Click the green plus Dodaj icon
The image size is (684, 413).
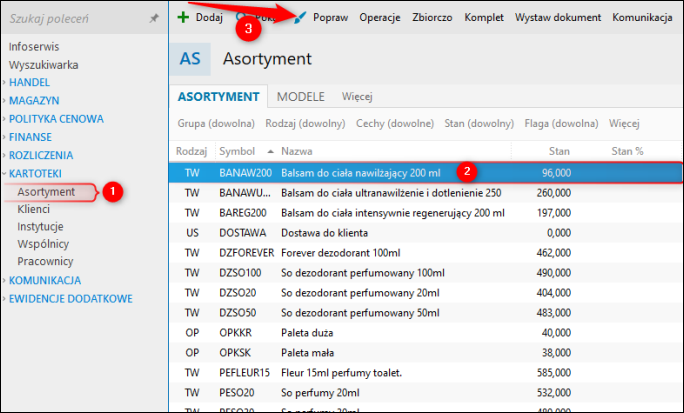tap(183, 17)
